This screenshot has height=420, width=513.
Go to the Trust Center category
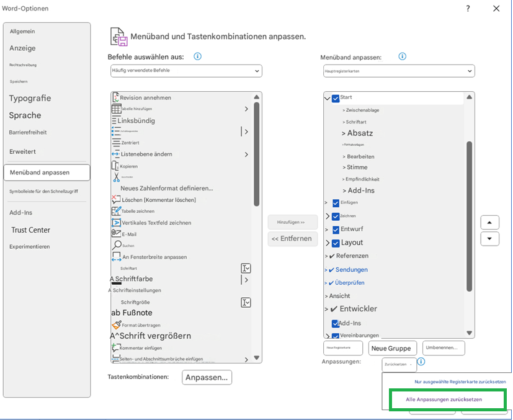click(31, 230)
